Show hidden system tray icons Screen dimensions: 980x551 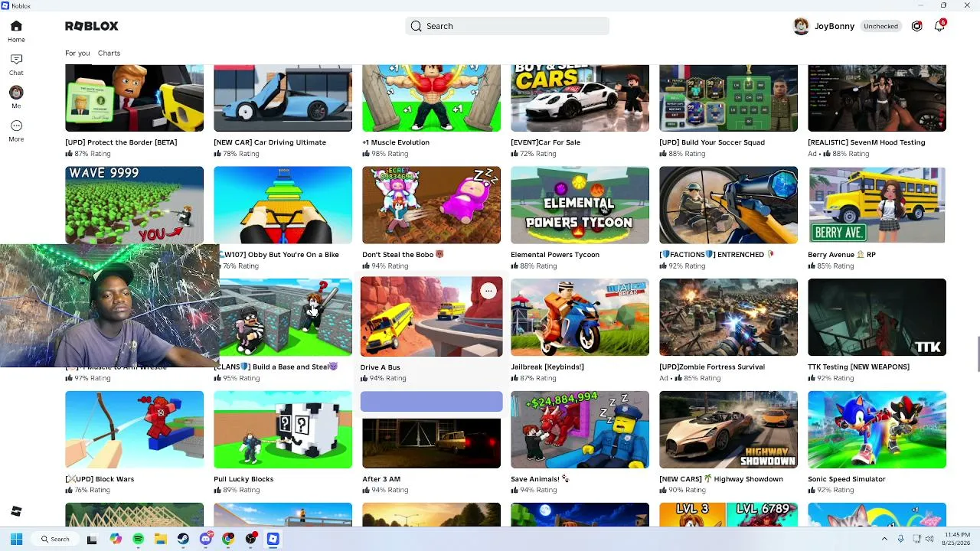[x=886, y=539]
